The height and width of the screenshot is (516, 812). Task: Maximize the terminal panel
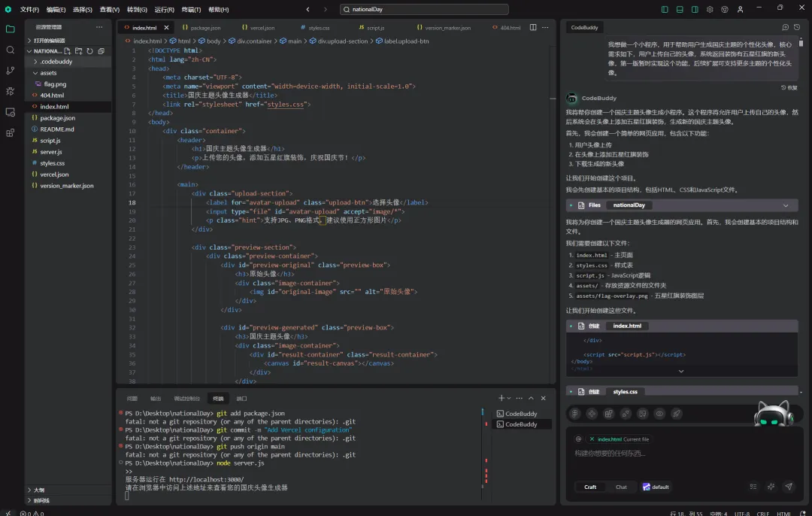click(531, 398)
